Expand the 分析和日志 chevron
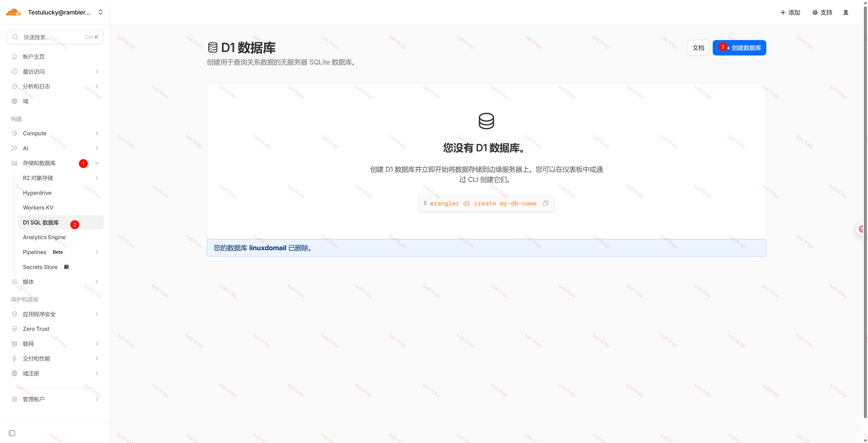The height and width of the screenshot is (443, 868). tap(97, 86)
